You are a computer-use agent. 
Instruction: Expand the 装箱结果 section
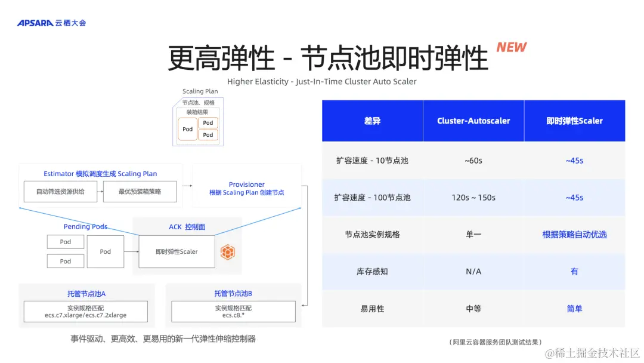[x=197, y=111]
